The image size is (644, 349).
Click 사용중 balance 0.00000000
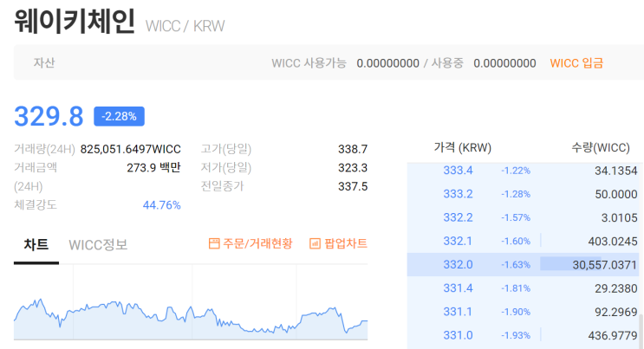click(x=504, y=63)
